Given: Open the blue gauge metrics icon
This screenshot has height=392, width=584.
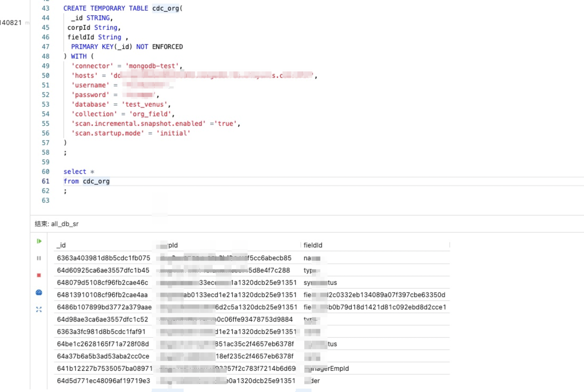Looking at the screenshot, I should pos(39,292).
